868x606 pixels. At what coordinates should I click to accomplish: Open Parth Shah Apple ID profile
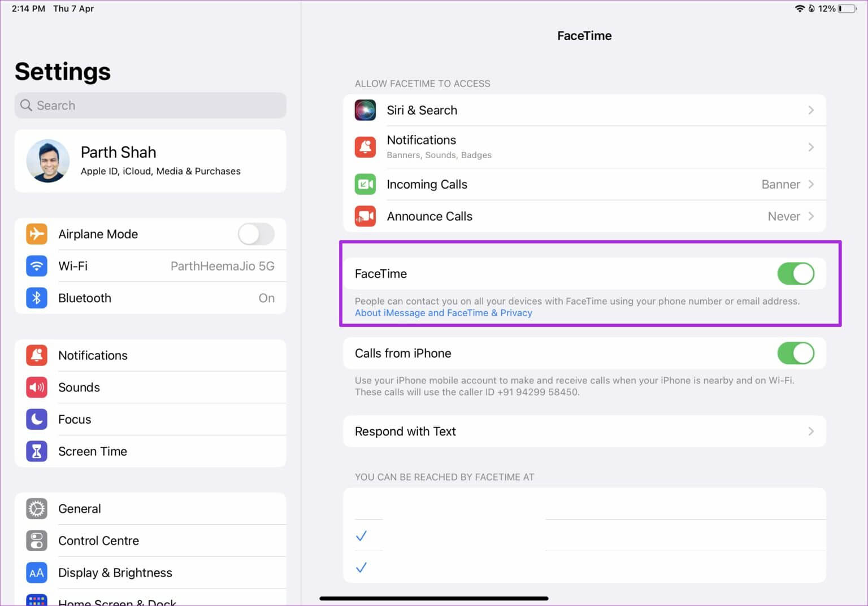click(150, 161)
